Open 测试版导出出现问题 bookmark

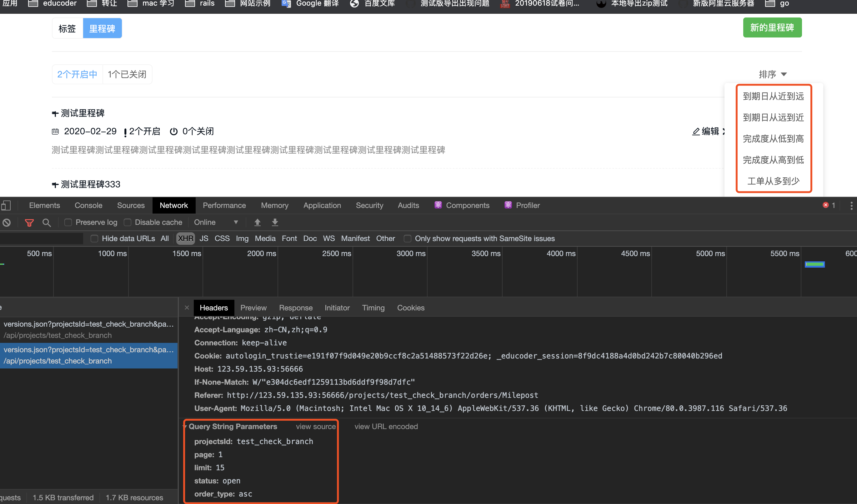tap(448, 3)
